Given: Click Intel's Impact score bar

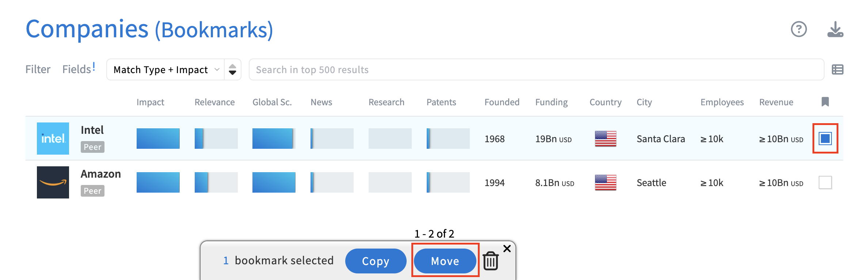Looking at the screenshot, I should (158, 139).
